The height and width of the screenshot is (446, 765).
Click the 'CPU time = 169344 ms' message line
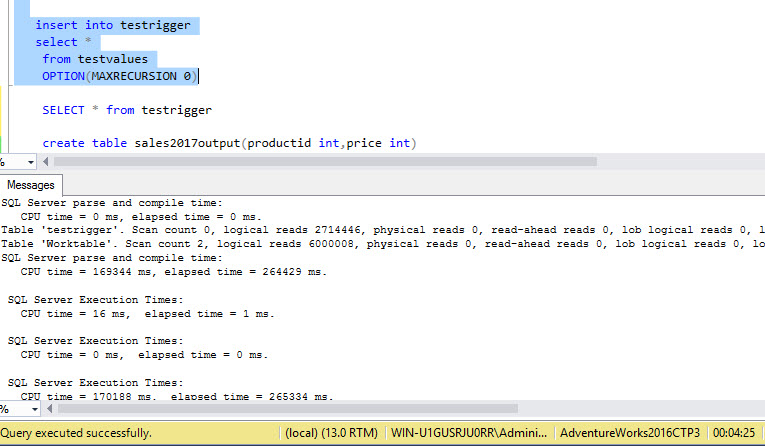click(174, 272)
